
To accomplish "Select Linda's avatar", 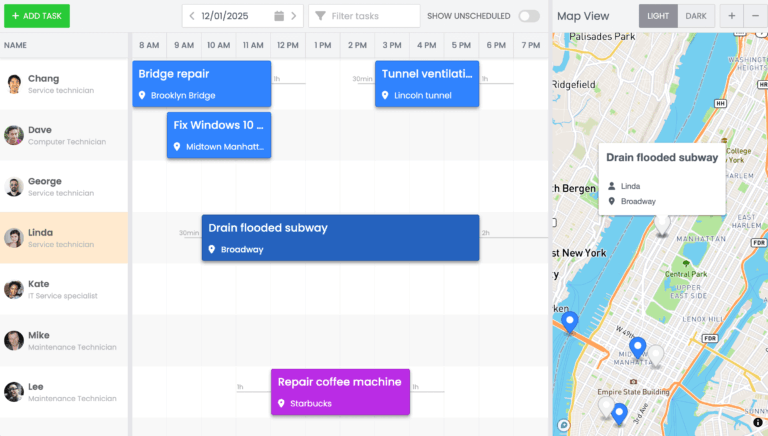I will 14,238.
